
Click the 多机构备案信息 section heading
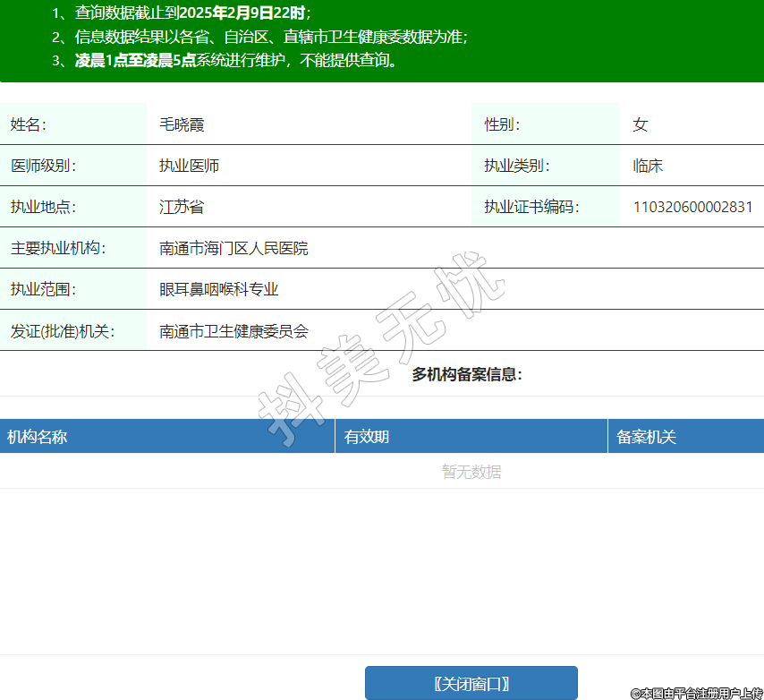(x=466, y=374)
